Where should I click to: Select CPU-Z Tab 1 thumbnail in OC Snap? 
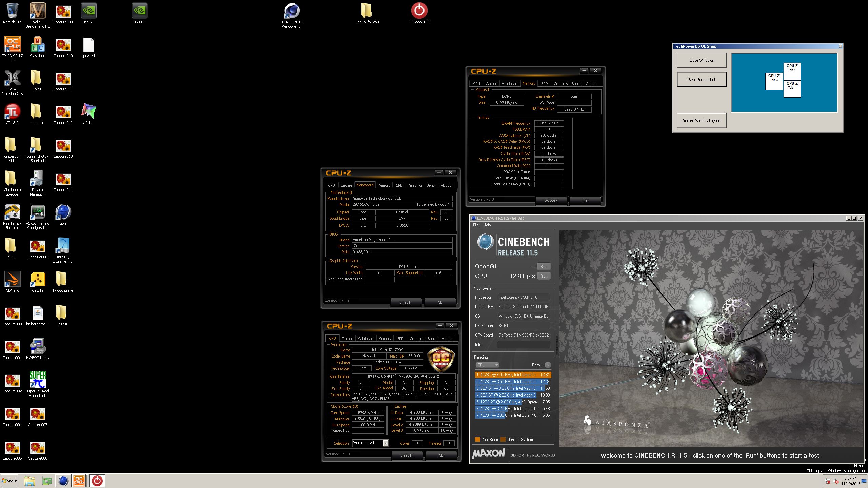[792, 89]
